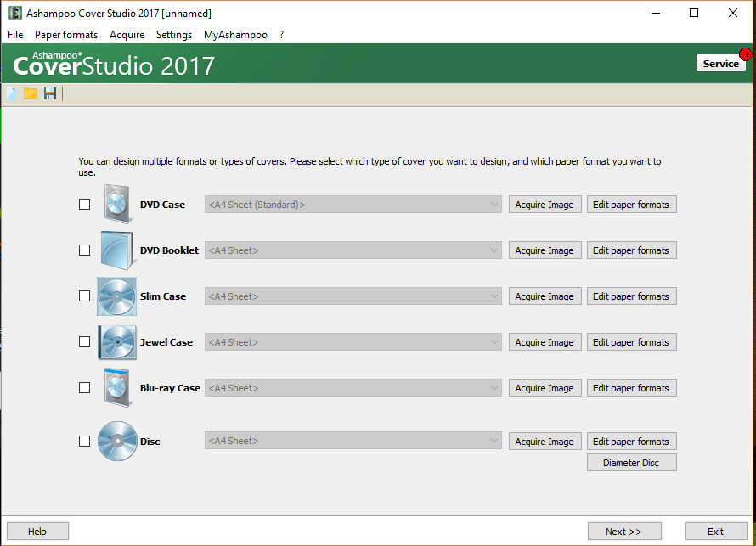Viewport: 756px width, 546px height.
Task: Click the Blu-ray Case cover icon
Action: coord(117,388)
